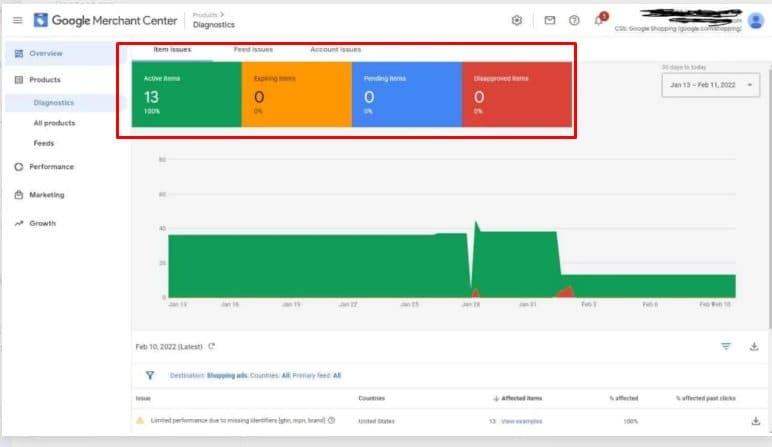Open the user account avatar
The height and width of the screenshot is (447, 772).
point(755,21)
